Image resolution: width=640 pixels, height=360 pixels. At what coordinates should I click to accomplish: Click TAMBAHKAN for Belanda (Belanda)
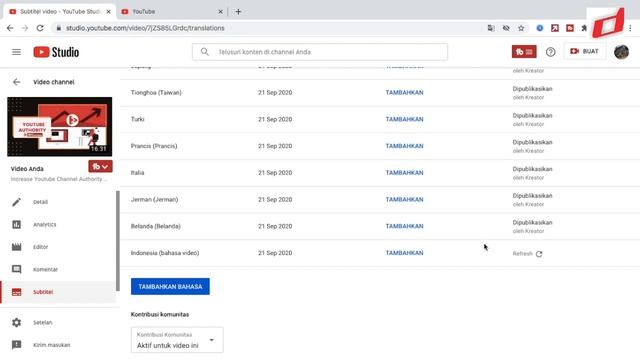(404, 226)
